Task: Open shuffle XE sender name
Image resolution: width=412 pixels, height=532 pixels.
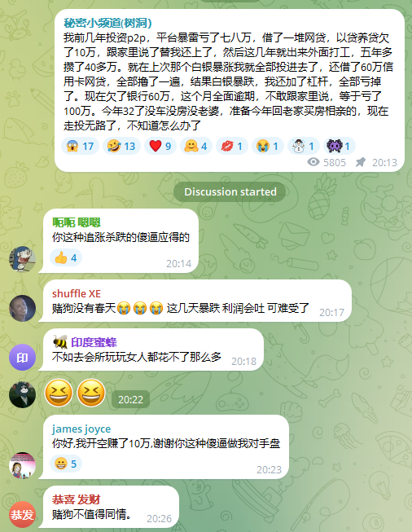Action: tap(77, 293)
